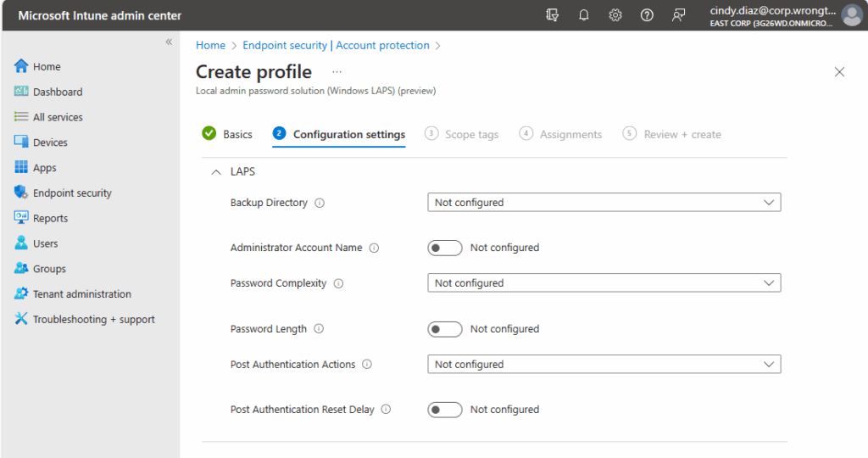Open Endpoint security | Account protection breadcrumb
This screenshot has height=458, width=868.
coord(336,46)
